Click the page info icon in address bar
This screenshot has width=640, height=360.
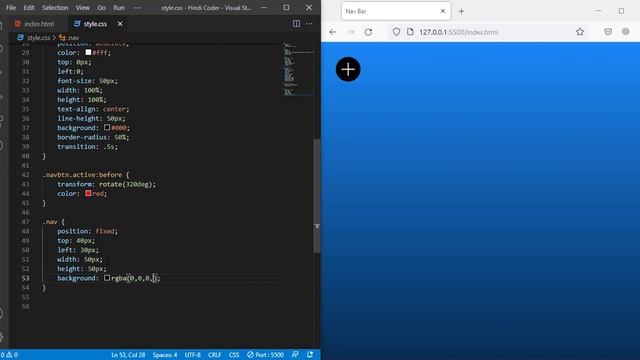pos(410,32)
